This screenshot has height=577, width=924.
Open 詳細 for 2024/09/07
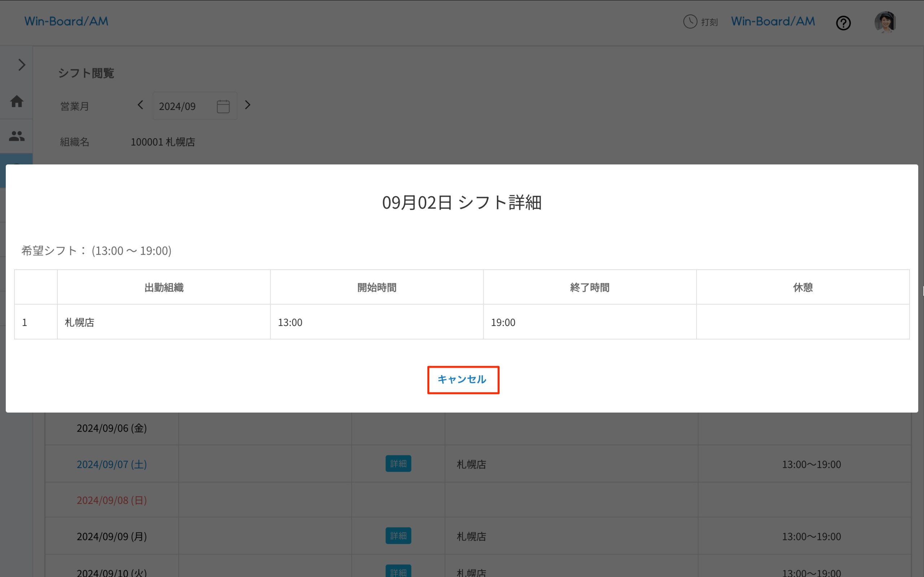pos(398,463)
